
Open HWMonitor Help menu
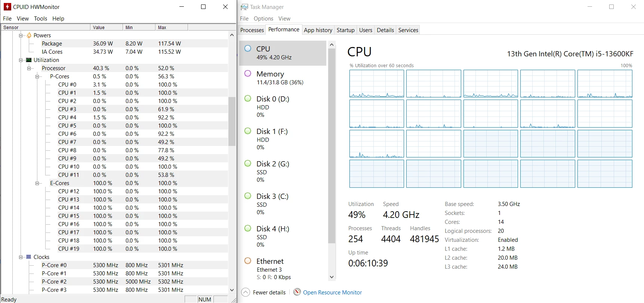pyautogui.click(x=58, y=18)
